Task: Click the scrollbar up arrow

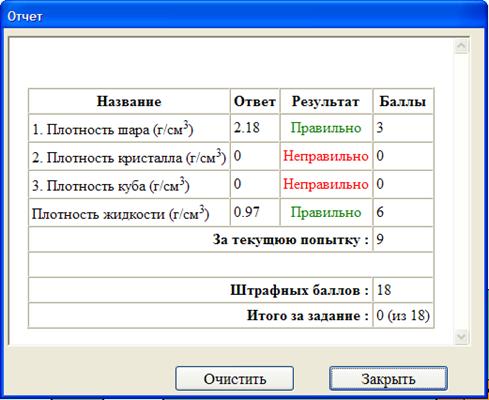Action: pyautogui.click(x=462, y=46)
